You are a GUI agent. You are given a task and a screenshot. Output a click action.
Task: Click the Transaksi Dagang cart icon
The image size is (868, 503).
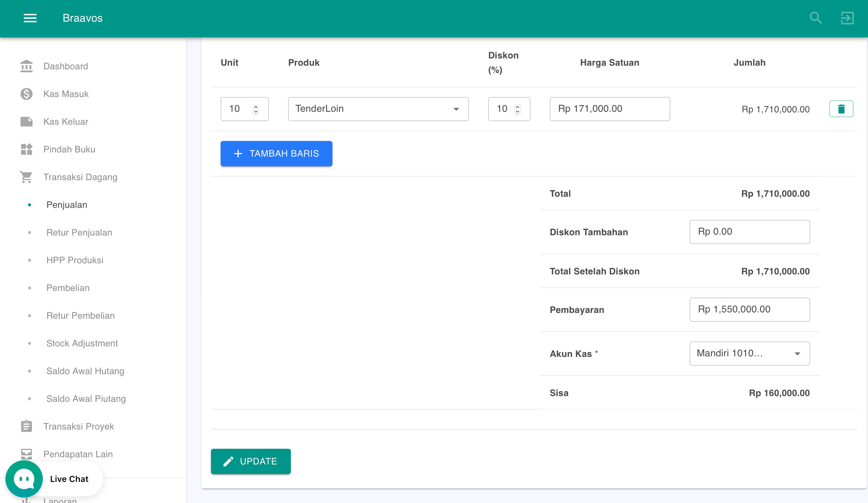tap(26, 177)
